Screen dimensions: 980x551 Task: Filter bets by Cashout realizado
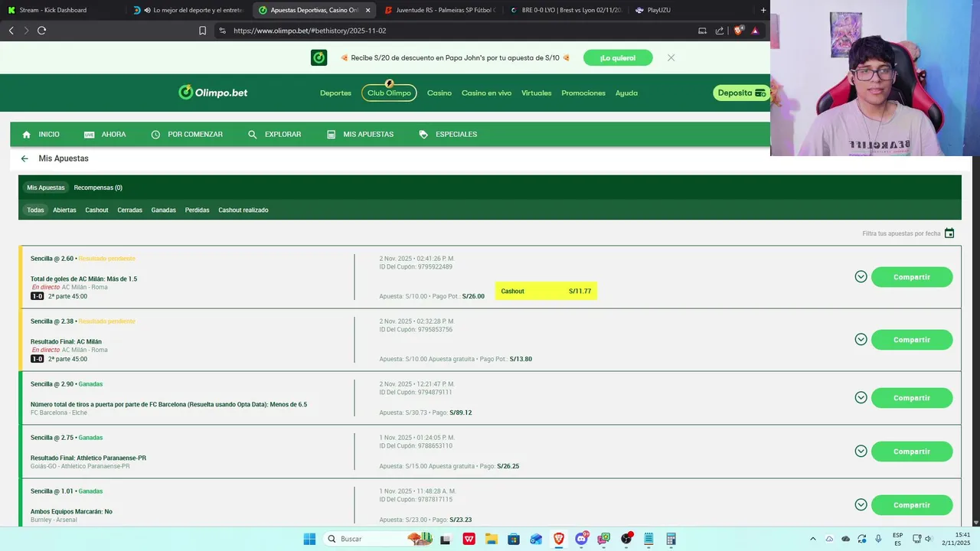coord(243,210)
